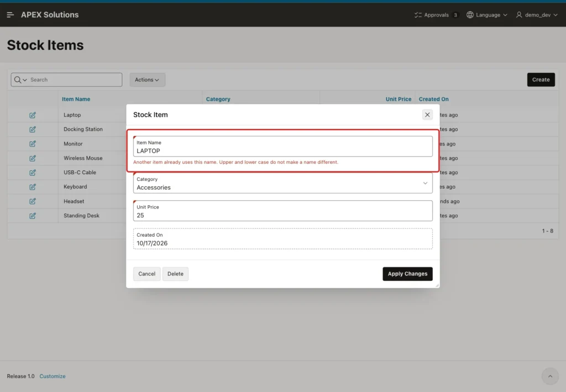This screenshot has height=392, width=566.
Task: Open the Language dropdown
Action: point(488,15)
